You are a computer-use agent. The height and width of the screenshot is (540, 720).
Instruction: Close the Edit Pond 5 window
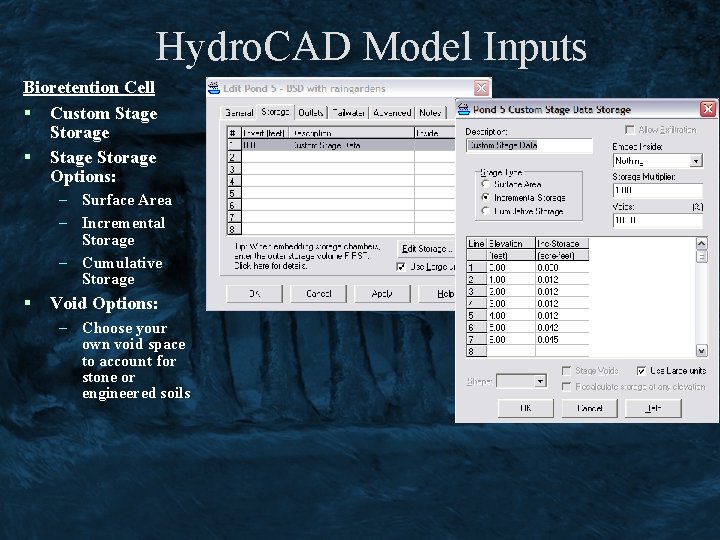[x=481, y=88]
